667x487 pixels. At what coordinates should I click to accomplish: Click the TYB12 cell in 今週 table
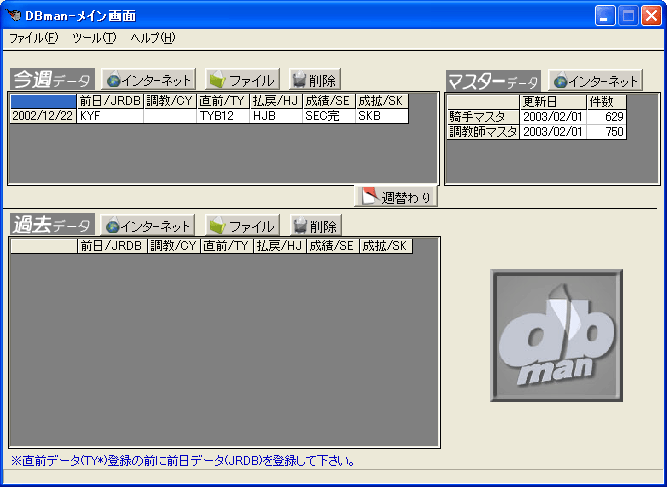223,116
